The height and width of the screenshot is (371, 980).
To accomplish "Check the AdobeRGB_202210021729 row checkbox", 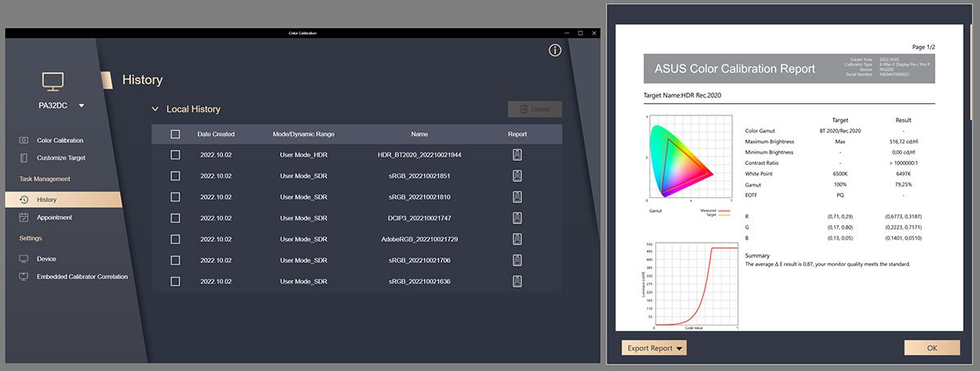I will coord(175,239).
